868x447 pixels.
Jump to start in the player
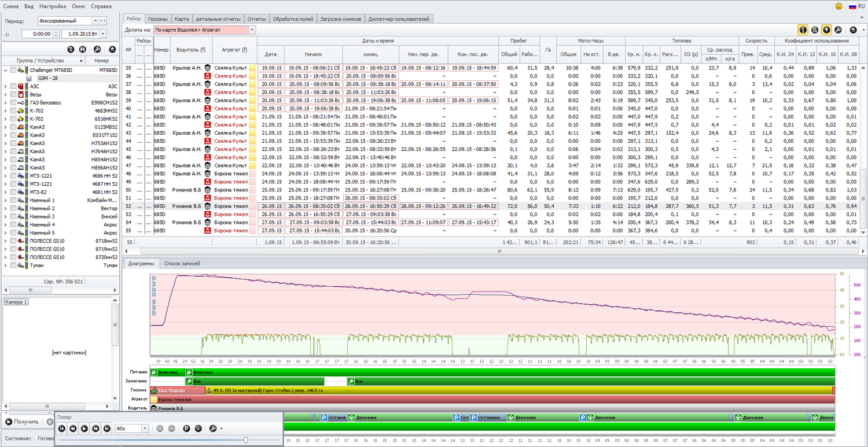[61, 428]
